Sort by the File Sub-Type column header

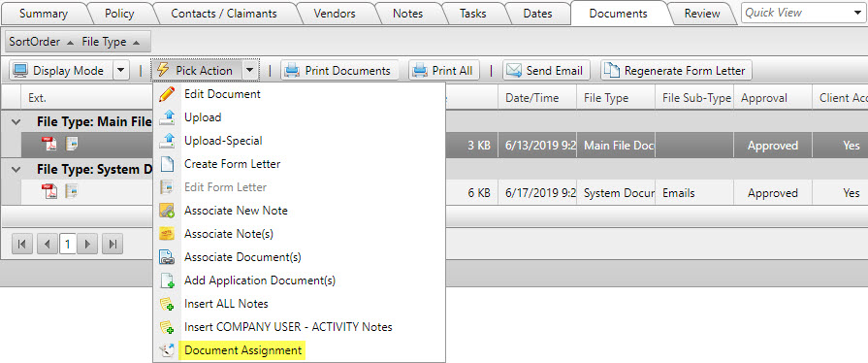[694, 98]
